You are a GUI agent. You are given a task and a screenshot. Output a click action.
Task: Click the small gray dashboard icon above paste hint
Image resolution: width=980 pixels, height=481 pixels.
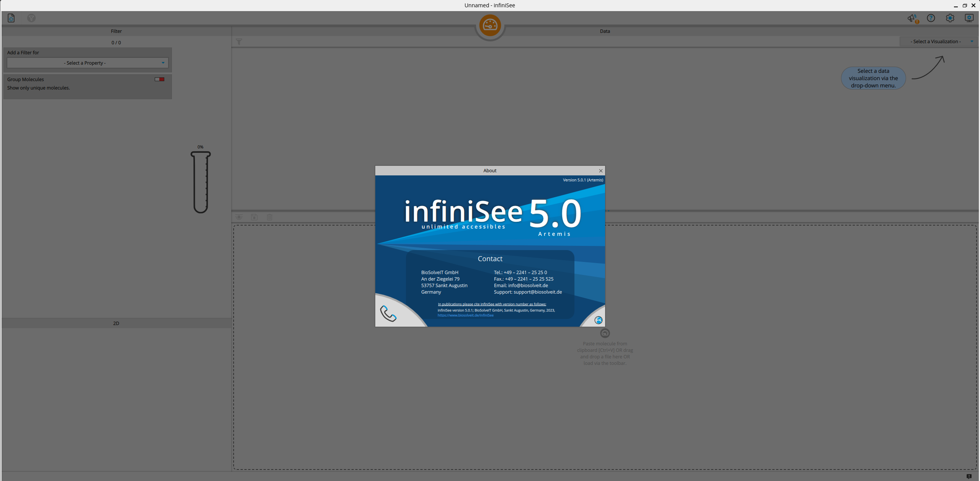pos(605,333)
